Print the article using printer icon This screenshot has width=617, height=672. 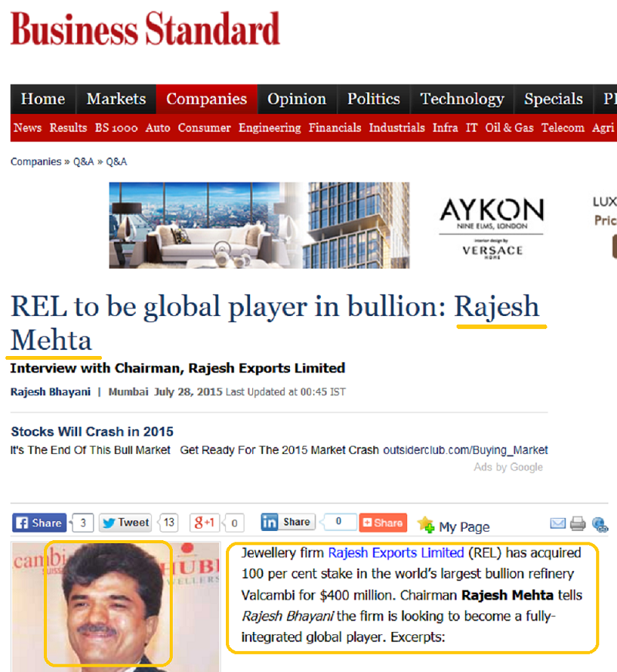[x=578, y=524]
